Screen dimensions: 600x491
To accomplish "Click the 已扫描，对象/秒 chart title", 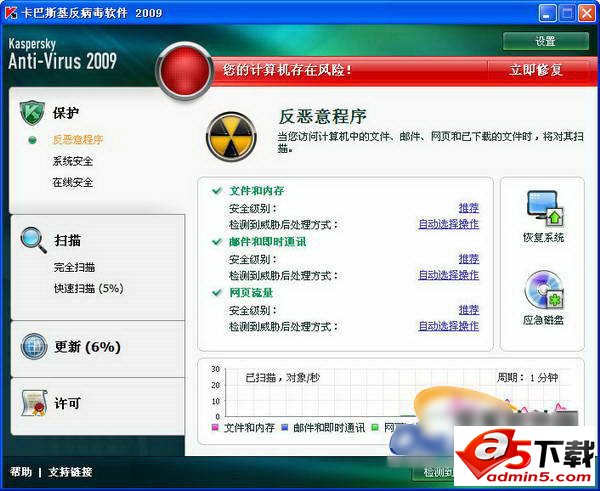I will coord(282,378).
